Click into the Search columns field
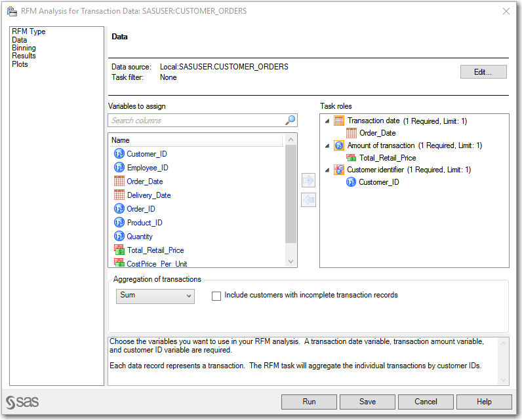 tap(195, 121)
